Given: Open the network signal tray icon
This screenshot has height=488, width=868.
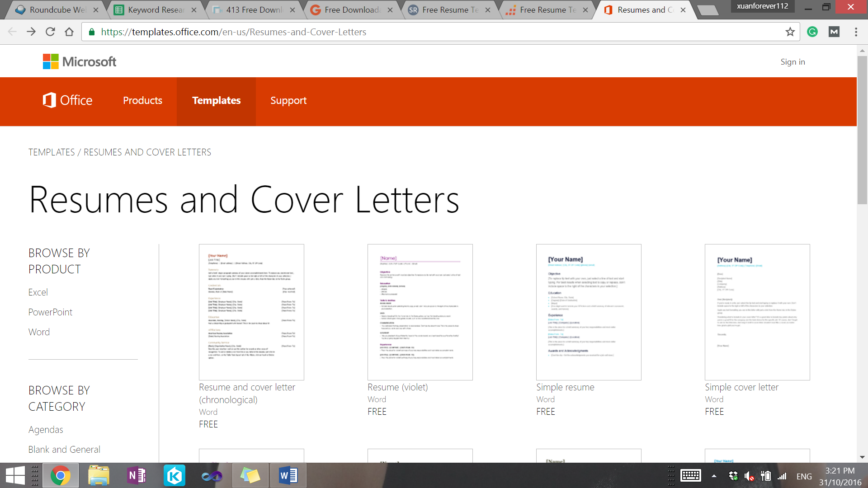Looking at the screenshot, I should click(782, 476).
